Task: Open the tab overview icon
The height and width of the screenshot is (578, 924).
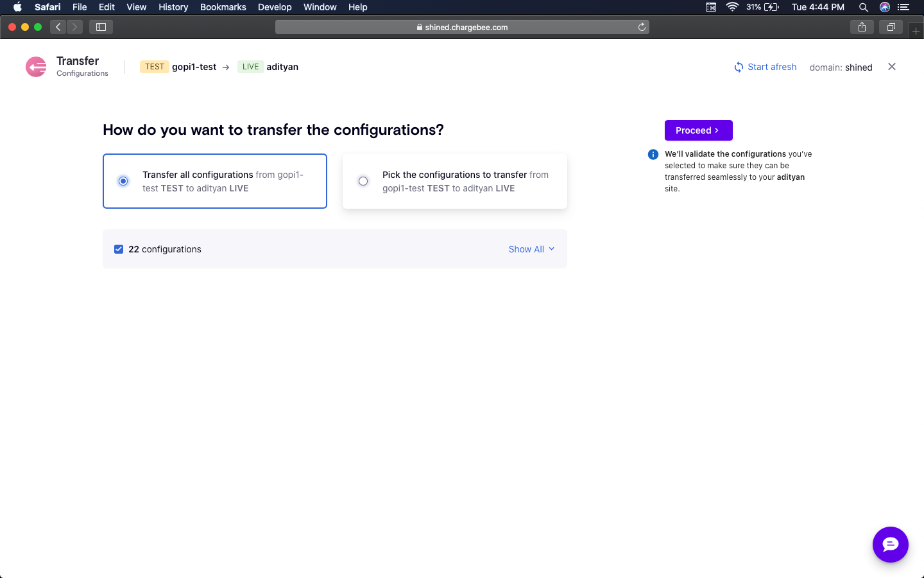Action: [x=891, y=26]
